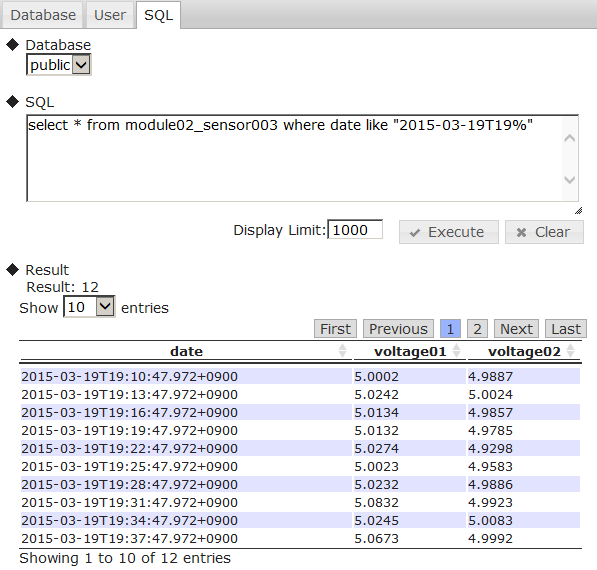Select the SQL tab

point(158,15)
